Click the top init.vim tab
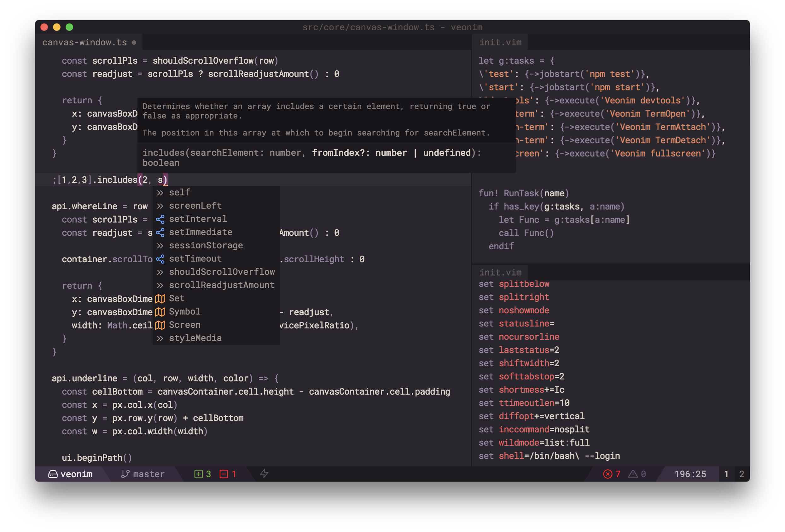Viewport: 785px width, 532px height. (x=500, y=43)
